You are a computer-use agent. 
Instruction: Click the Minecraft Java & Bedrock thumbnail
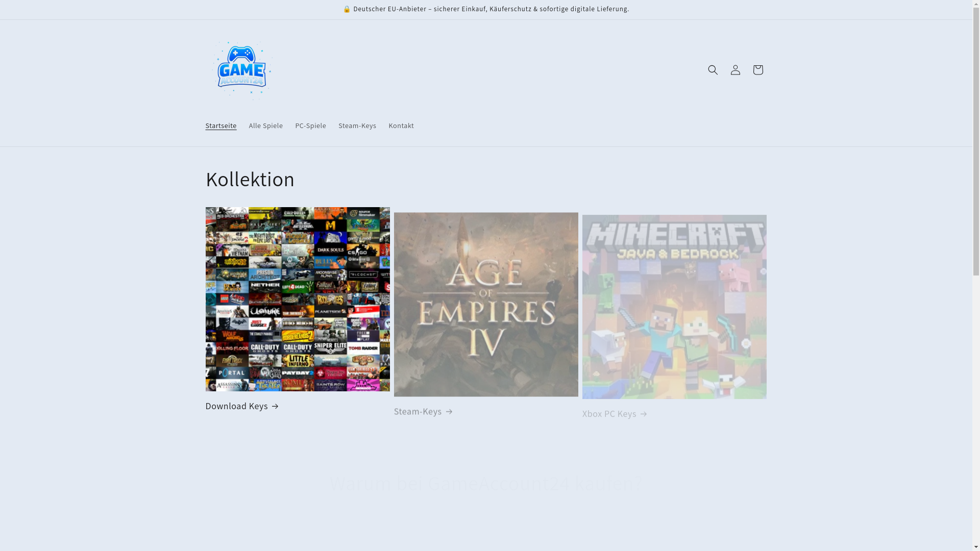click(x=674, y=307)
